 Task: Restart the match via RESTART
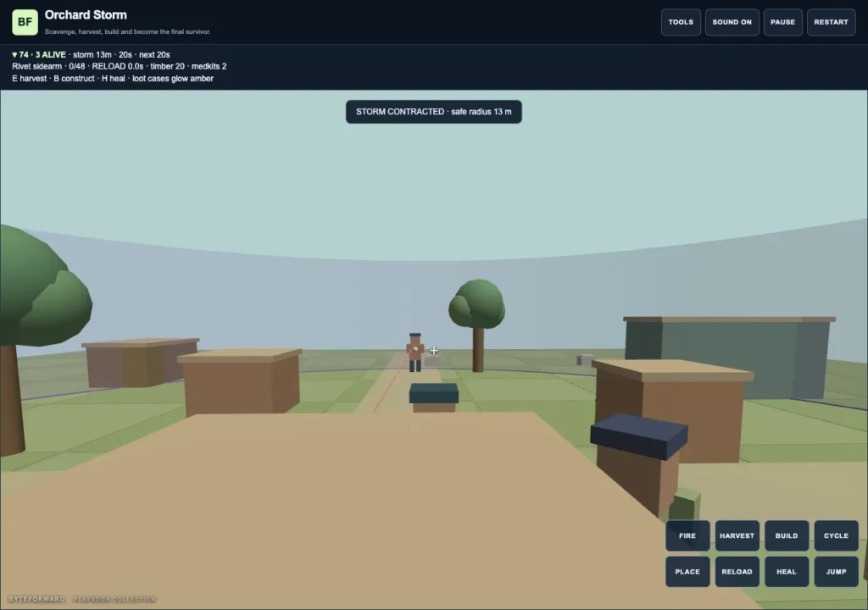(831, 22)
